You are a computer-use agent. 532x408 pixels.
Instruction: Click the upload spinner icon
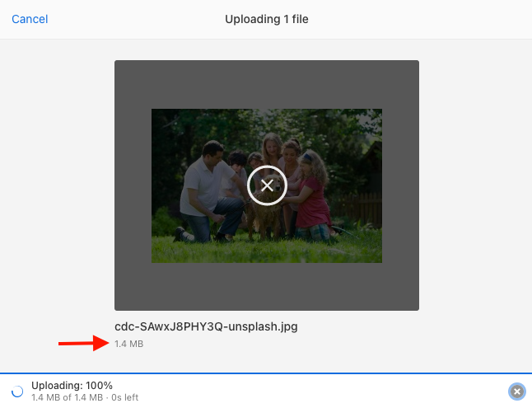point(17,392)
